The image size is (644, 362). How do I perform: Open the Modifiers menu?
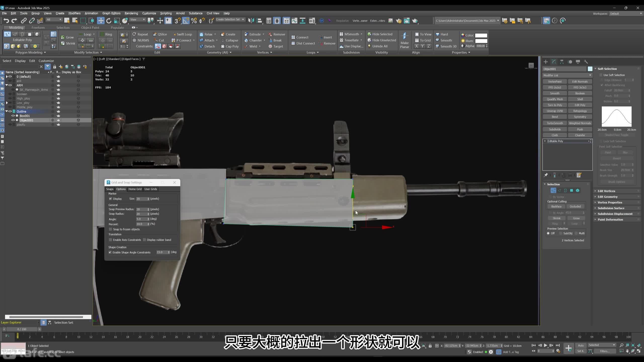coord(74,13)
